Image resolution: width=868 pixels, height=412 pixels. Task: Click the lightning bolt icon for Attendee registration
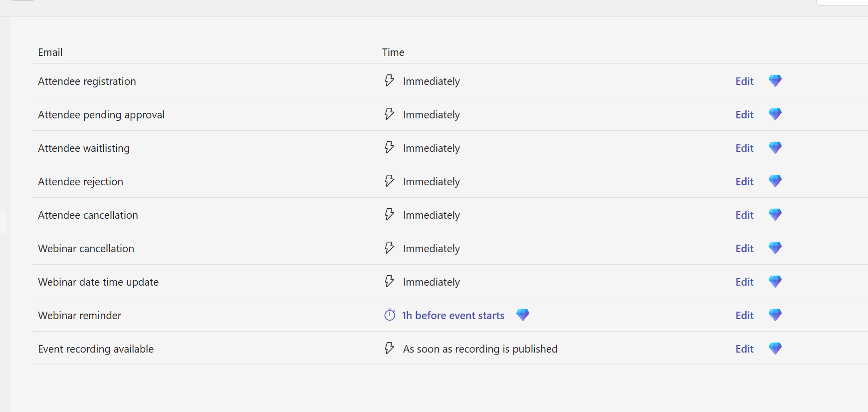389,80
